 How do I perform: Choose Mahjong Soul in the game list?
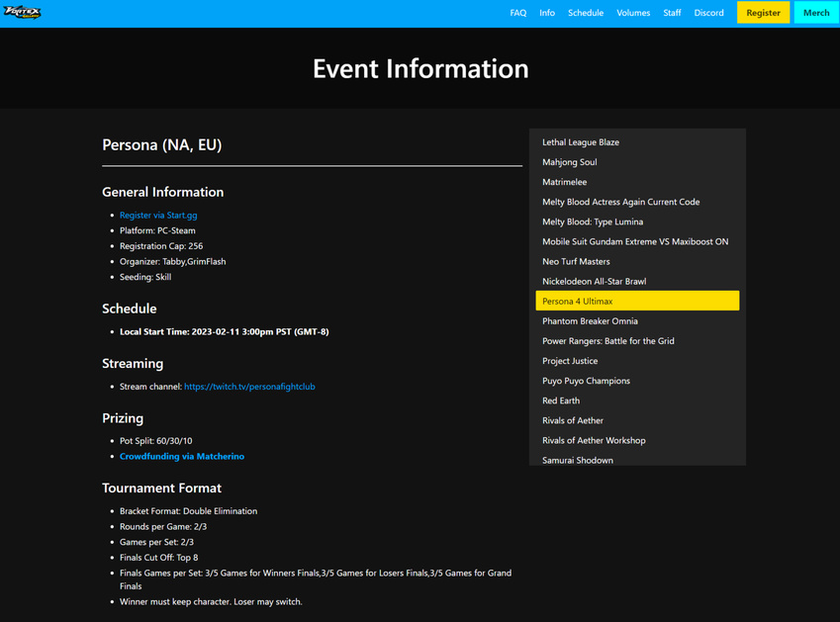(570, 162)
